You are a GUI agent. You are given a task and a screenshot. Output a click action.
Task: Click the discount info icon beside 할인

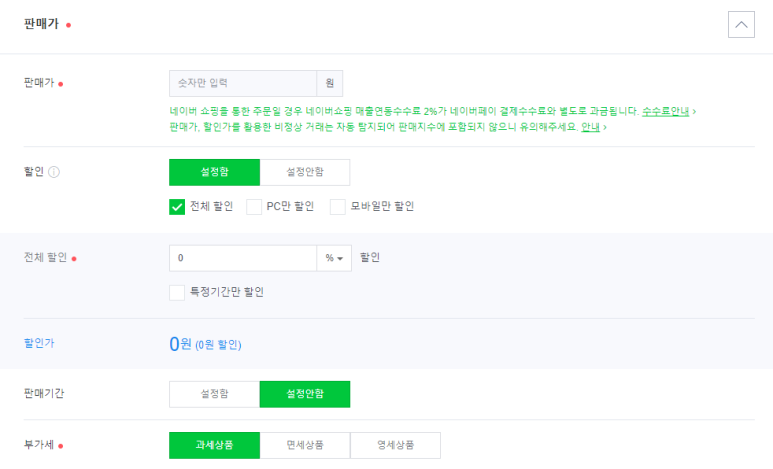click(x=54, y=172)
